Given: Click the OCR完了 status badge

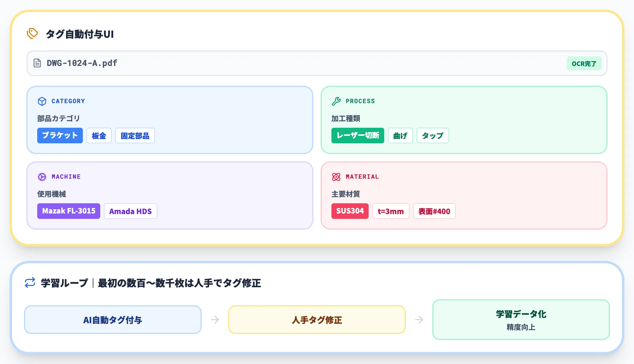Looking at the screenshot, I should tap(584, 63).
